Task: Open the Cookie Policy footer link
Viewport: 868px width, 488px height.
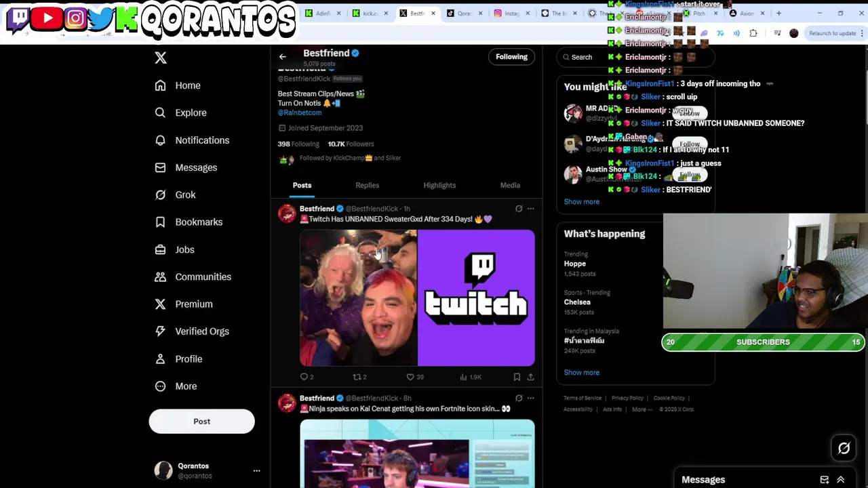Action: pyautogui.click(x=669, y=399)
